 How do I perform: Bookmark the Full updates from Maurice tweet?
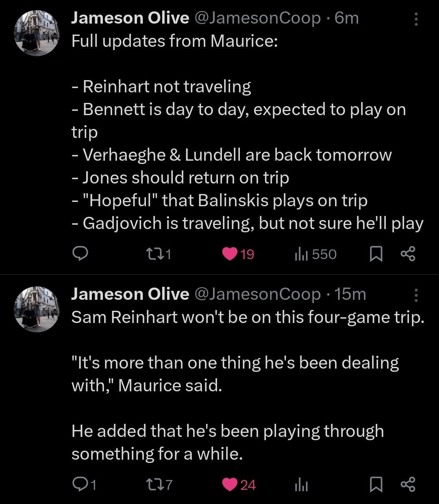pos(376,254)
